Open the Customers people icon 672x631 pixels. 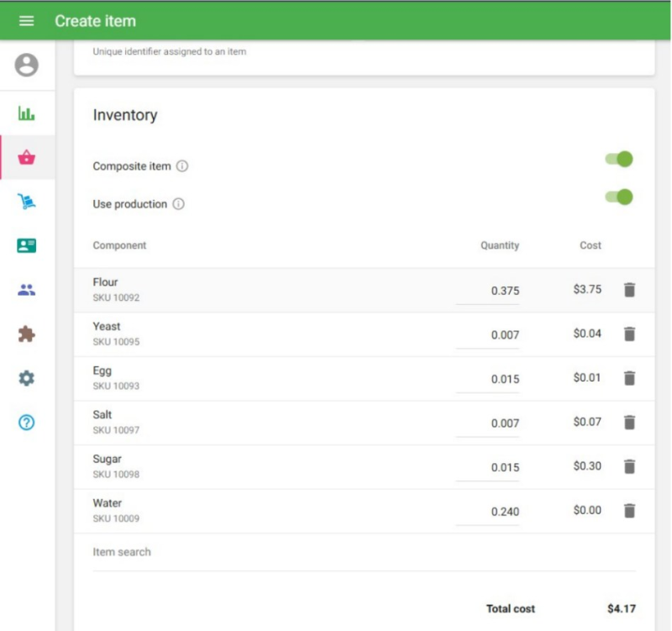point(27,290)
